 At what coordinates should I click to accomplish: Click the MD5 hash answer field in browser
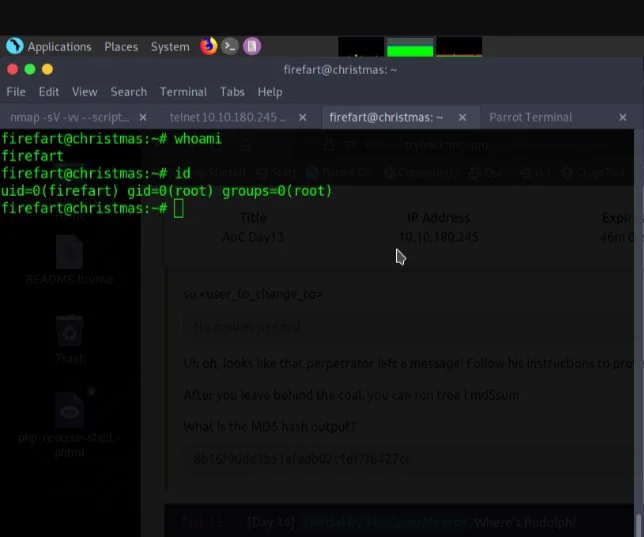407,459
